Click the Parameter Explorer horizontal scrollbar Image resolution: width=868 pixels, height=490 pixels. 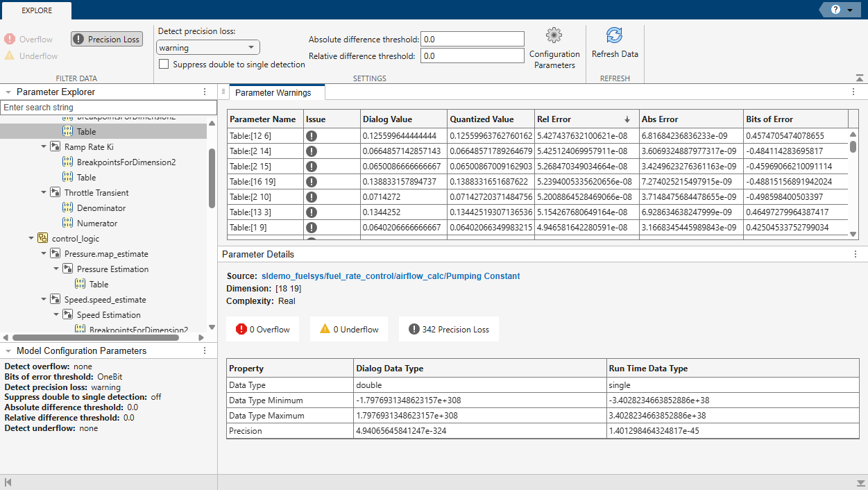point(96,337)
